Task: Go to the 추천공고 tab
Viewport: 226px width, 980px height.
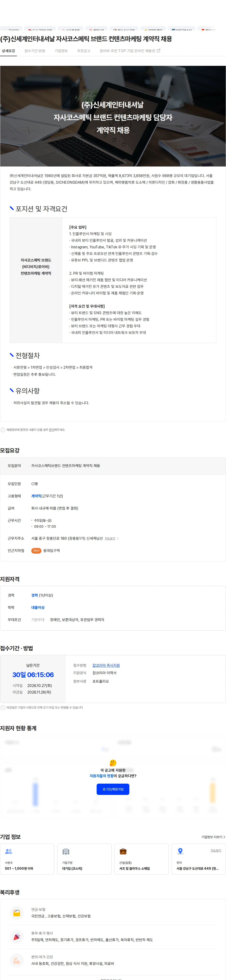Action: coord(84,51)
